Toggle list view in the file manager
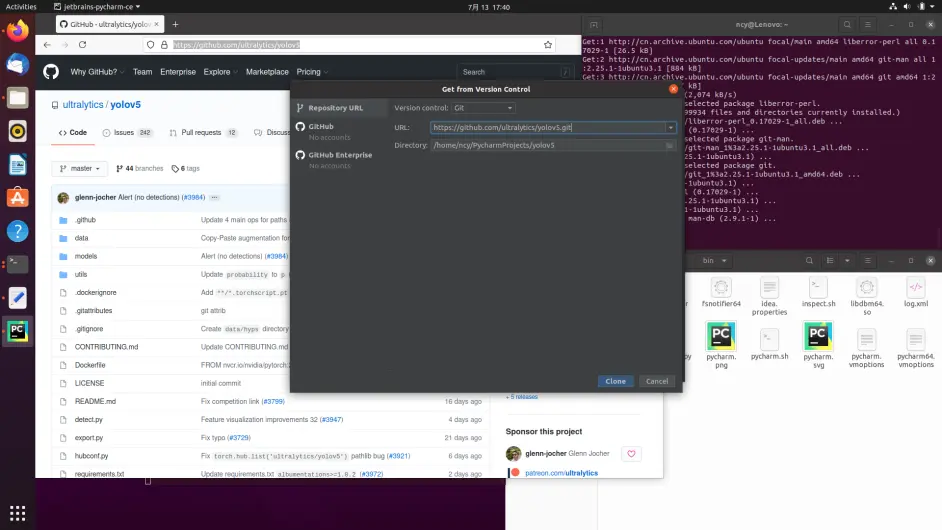 [x=830, y=261]
